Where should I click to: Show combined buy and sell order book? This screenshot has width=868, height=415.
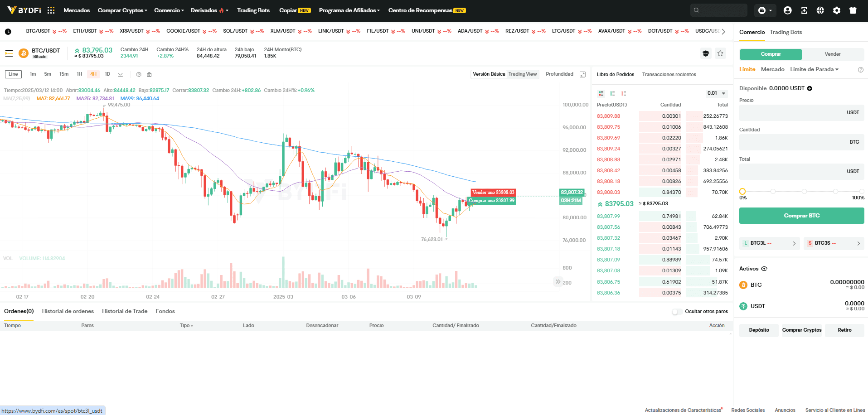(601, 93)
